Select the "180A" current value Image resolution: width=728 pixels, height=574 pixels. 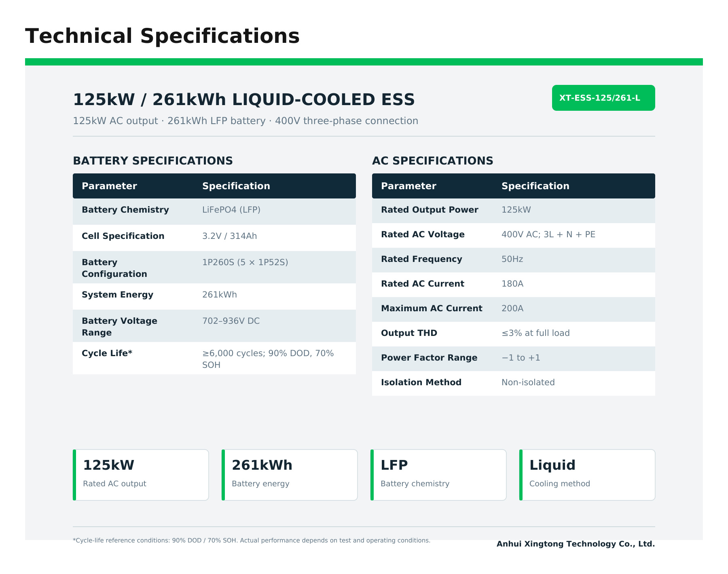[512, 284]
